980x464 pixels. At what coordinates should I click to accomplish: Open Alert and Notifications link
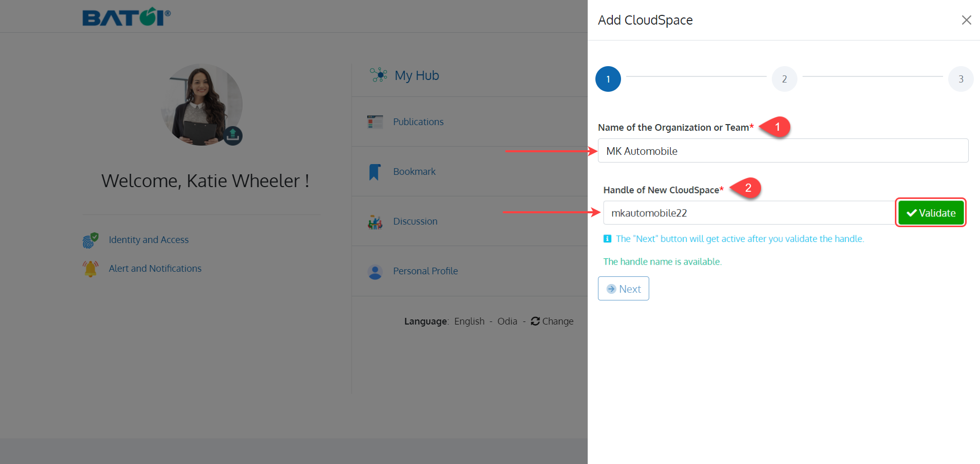pos(155,269)
